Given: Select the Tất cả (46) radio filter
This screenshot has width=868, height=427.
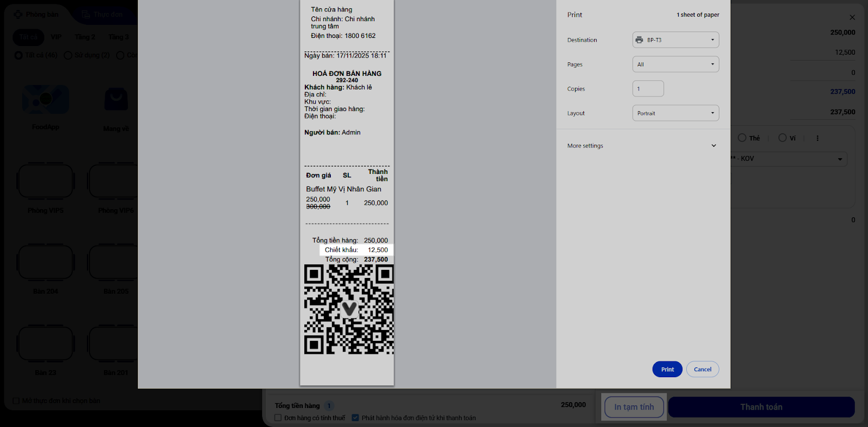Looking at the screenshot, I should coord(18,55).
